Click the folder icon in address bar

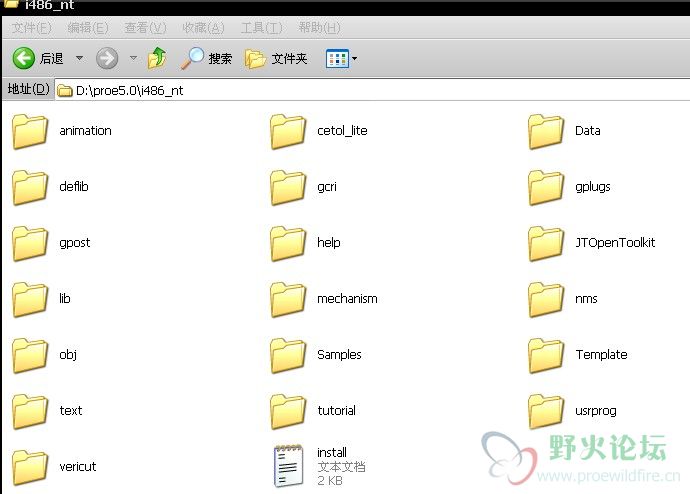(65, 91)
